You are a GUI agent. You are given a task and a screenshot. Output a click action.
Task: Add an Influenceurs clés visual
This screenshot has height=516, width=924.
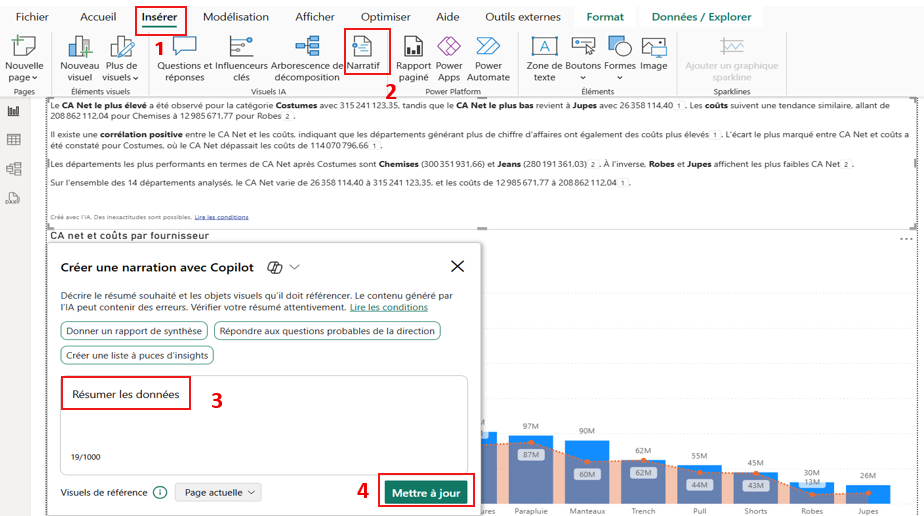[x=241, y=57]
